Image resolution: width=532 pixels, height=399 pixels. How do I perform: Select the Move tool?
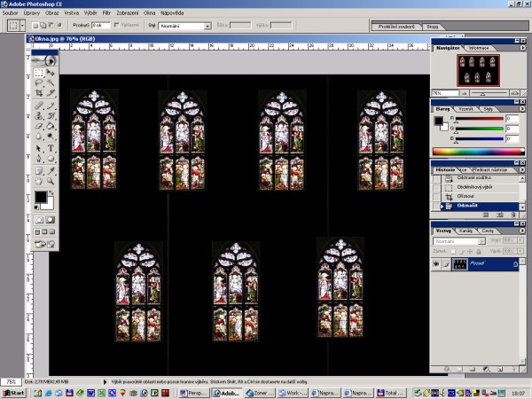pyautogui.click(x=51, y=73)
